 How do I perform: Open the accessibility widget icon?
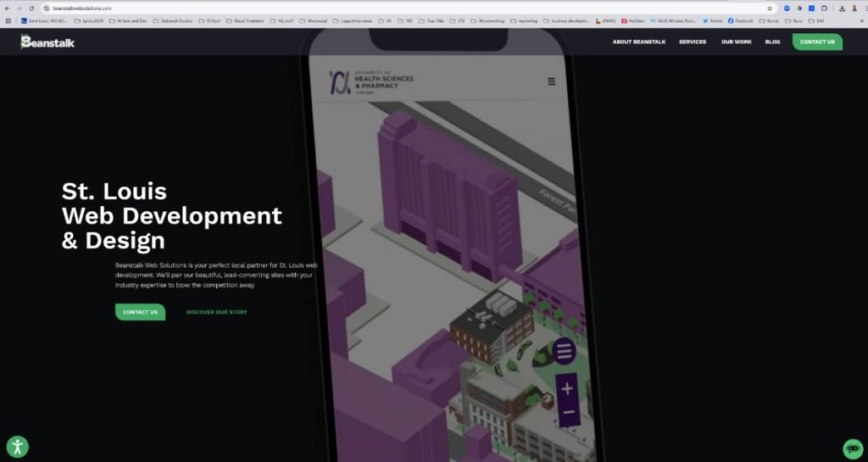(17, 447)
